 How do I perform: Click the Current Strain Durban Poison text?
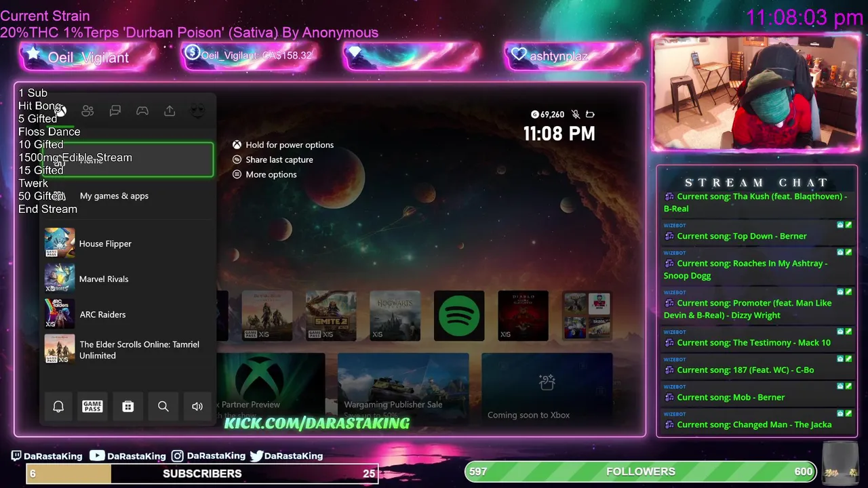click(189, 24)
